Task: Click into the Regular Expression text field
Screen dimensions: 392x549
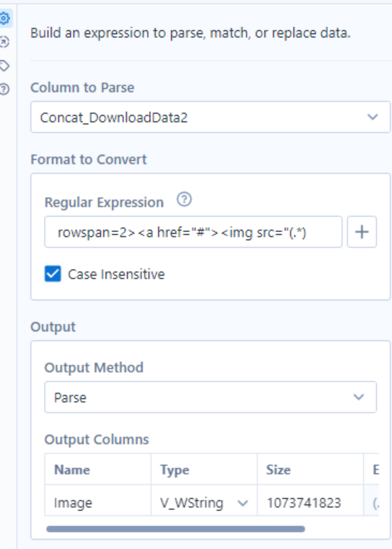Action: coord(193,232)
